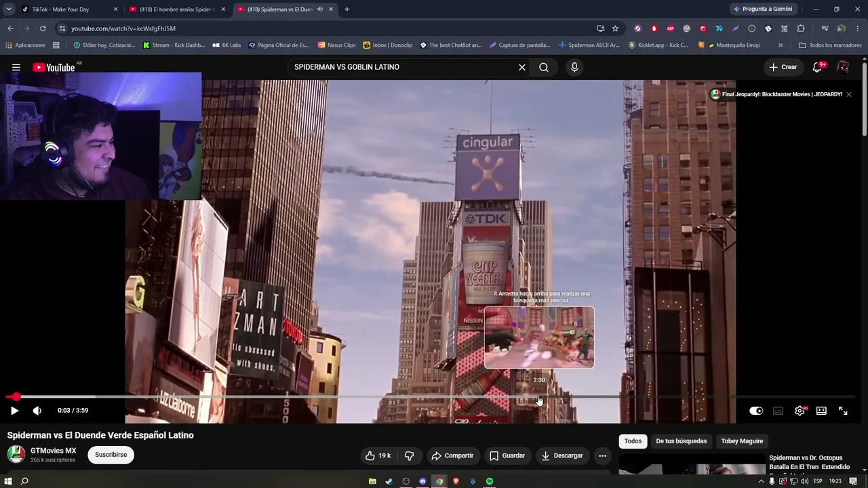Image resolution: width=868 pixels, height=488 pixels.
Task: Save the video with Guardar
Action: [x=507, y=455]
